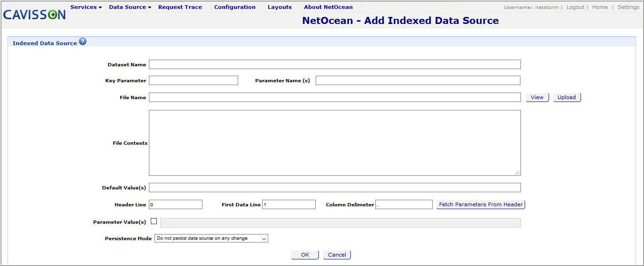Open the Request Trace menu item
Image resolution: width=644 pixels, height=266 pixels.
[180, 7]
